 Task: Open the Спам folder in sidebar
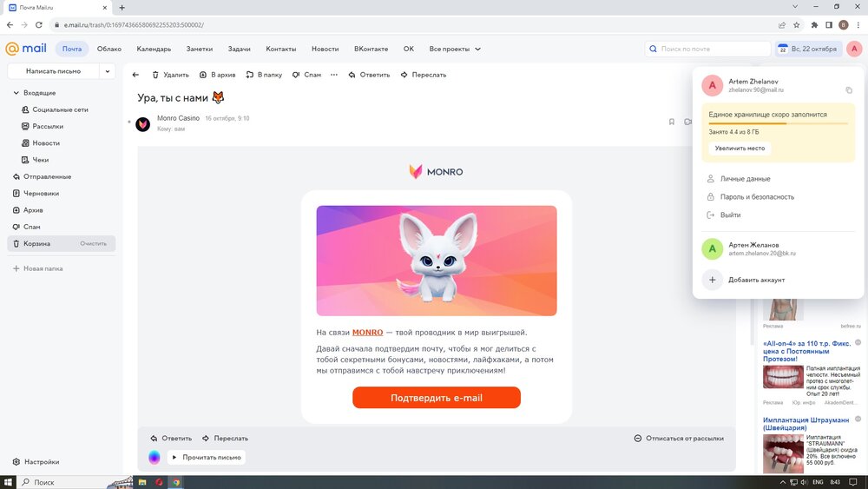tap(31, 227)
